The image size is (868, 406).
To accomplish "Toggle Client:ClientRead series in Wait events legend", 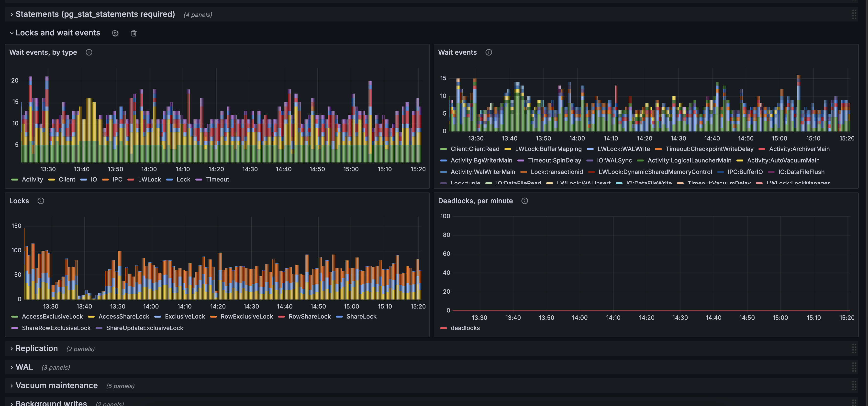I will tap(475, 149).
